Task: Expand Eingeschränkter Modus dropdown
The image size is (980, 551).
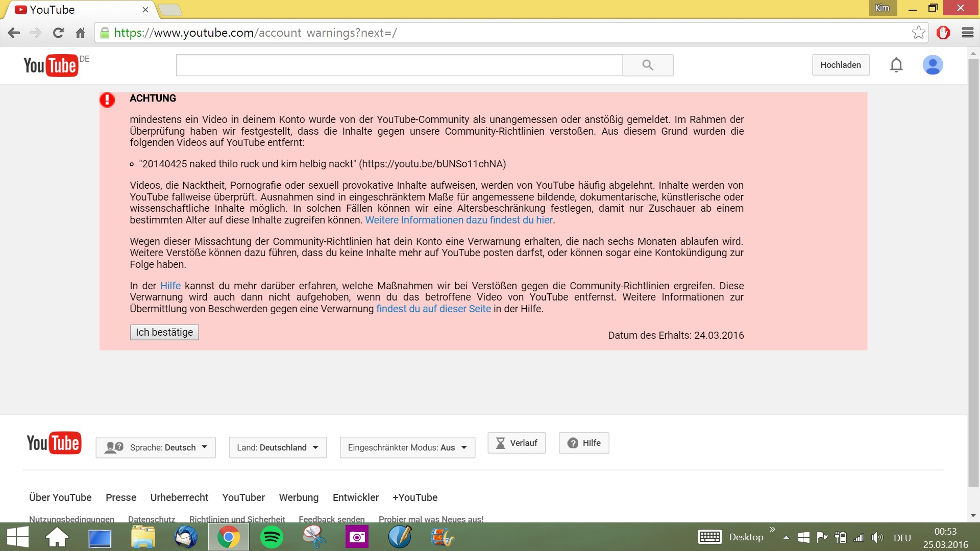Action: click(x=407, y=447)
